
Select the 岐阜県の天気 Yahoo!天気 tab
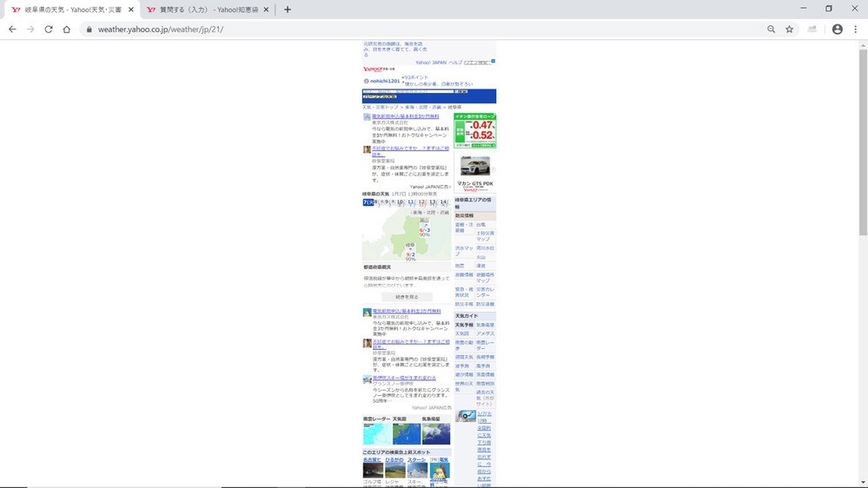[x=70, y=10]
